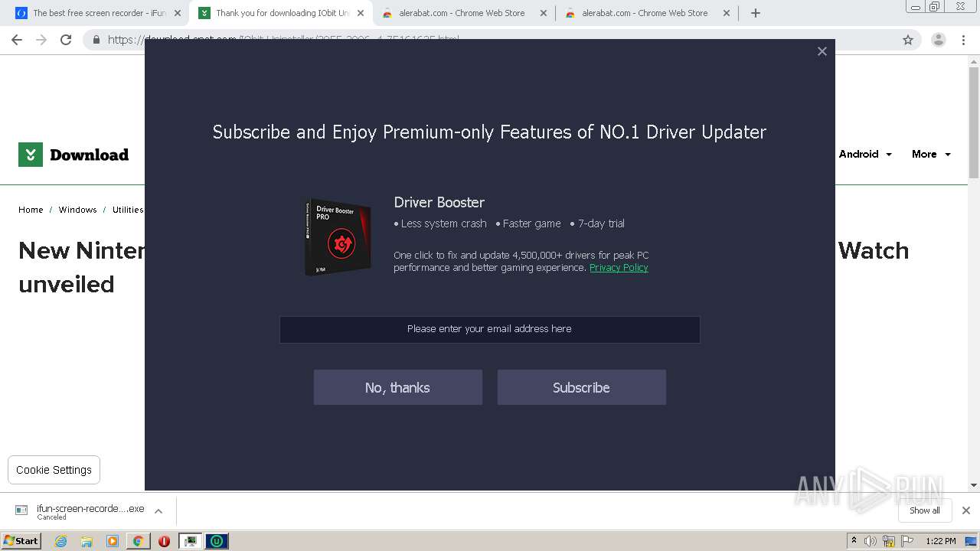The width and height of the screenshot is (980, 551).
Task: Close the first alerabat.com tab
Action: coord(544,13)
